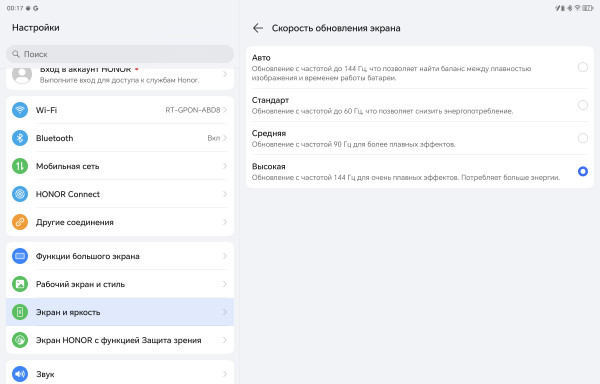Open Bluetooth via its chevron arrow
Image resolution: width=600 pixels, height=384 pixels.
coord(225,138)
